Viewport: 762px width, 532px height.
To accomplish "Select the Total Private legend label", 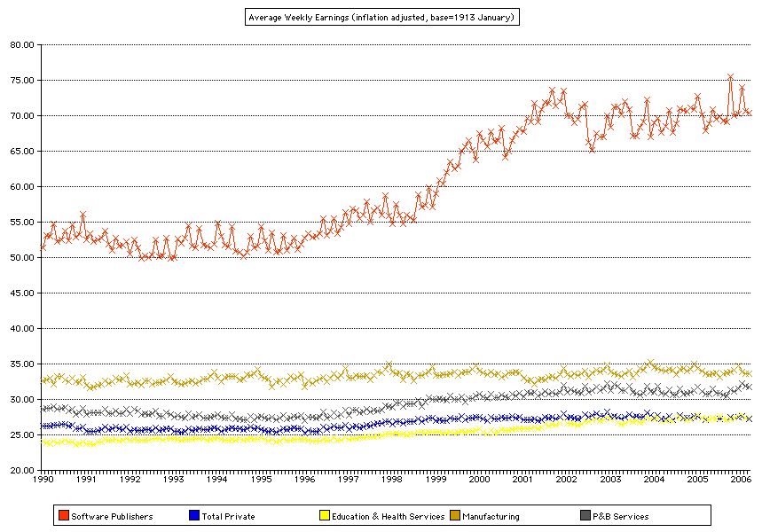I will pyautogui.click(x=229, y=516).
